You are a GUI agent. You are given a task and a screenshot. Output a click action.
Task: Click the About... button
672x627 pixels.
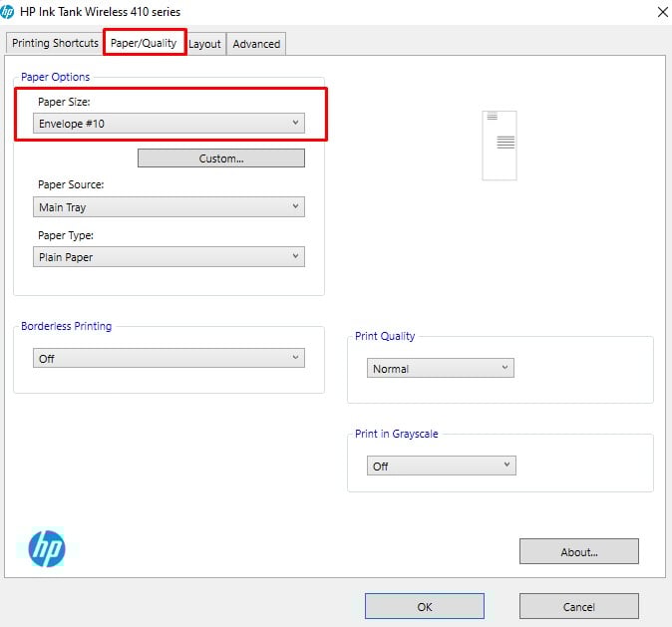579,551
